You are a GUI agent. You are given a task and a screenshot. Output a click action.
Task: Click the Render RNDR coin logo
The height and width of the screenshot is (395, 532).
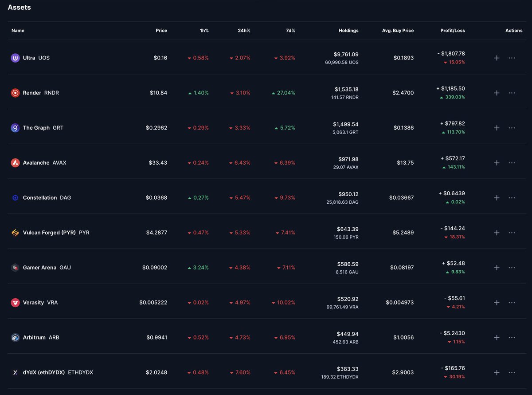15,93
